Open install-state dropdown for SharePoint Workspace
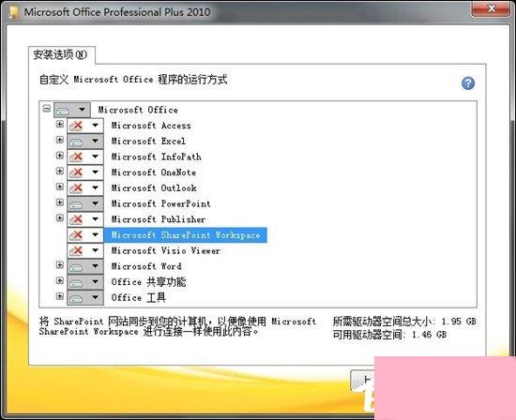516x420 pixels. [x=85, y=234]
